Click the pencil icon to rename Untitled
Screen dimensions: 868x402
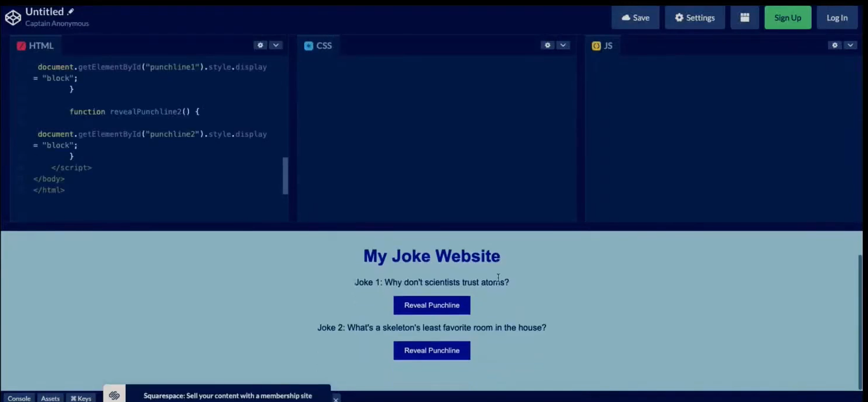(71, 12)
